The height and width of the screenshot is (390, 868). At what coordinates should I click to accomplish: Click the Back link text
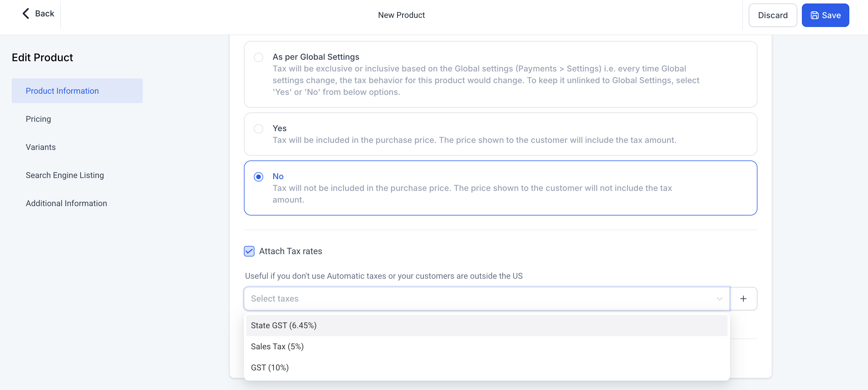pos(44,13)
